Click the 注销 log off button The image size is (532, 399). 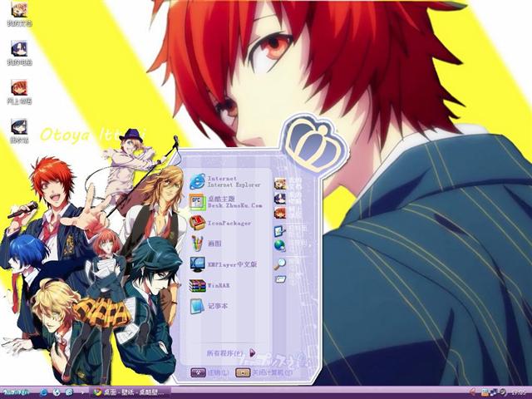[x=210, y=372]
